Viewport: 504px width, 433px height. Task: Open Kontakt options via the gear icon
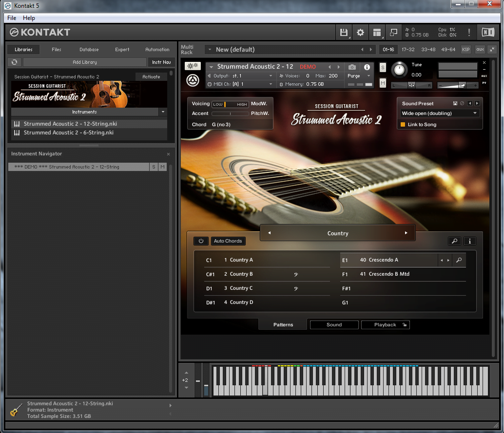(360, 33)
